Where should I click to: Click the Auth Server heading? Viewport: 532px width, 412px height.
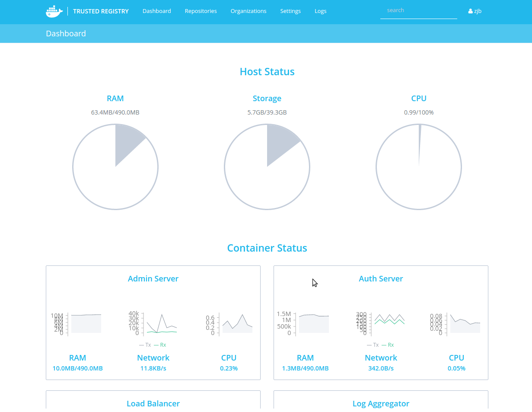pyautogui.click(x=381, y=279)
